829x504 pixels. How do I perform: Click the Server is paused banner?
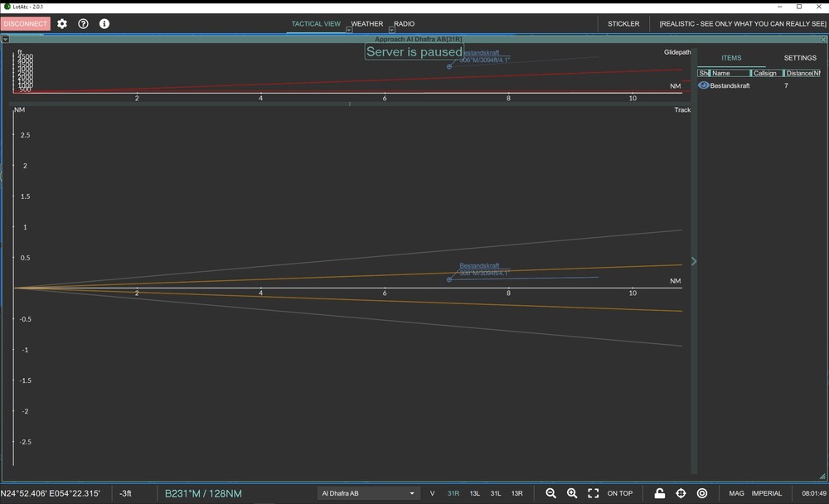[414, 52]
